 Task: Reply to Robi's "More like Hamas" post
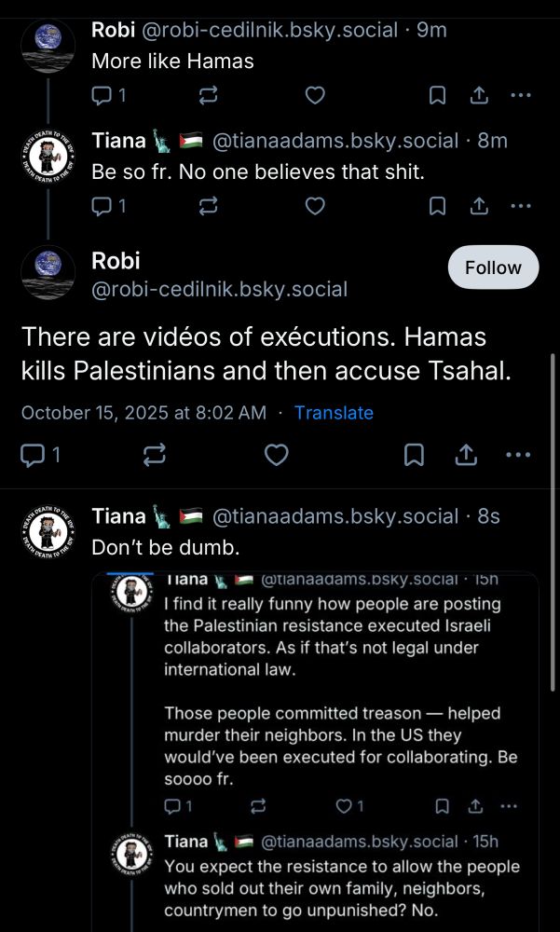tap(102, 95)
